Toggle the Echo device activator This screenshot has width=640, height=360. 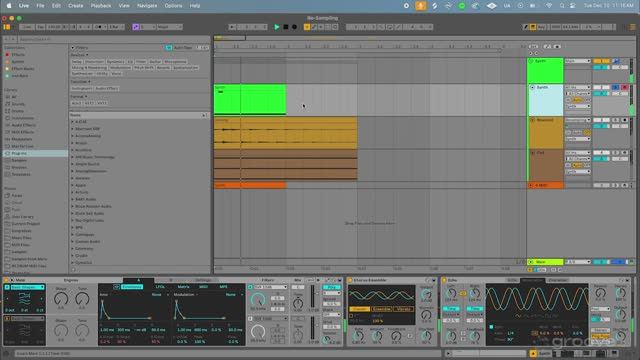pyautogui.click(x=444, y=280)
